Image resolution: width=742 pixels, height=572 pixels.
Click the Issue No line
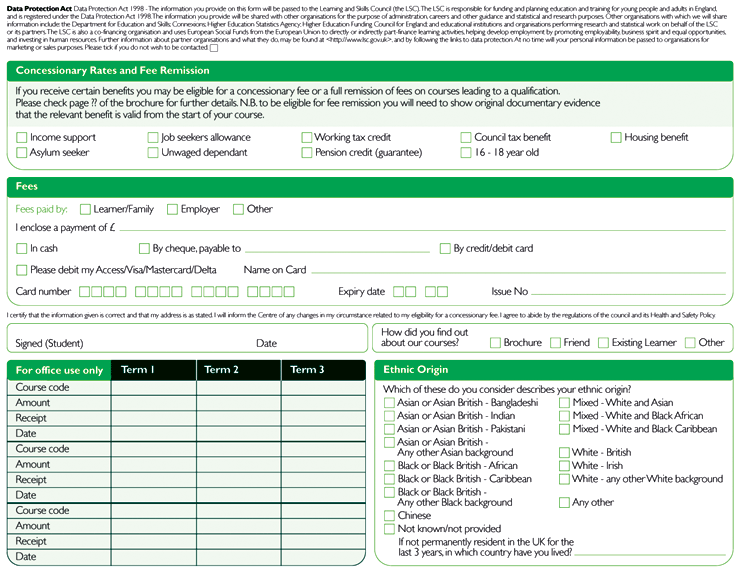click(628, 291)
